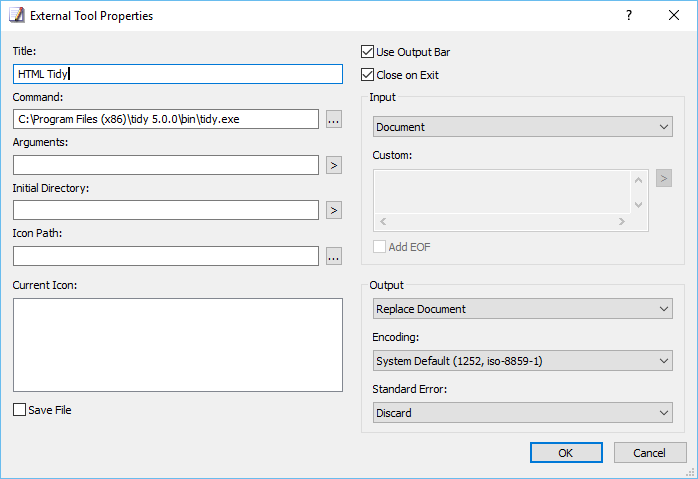
Task: Click the browse button next to Command field
Action: pos(334,119)
